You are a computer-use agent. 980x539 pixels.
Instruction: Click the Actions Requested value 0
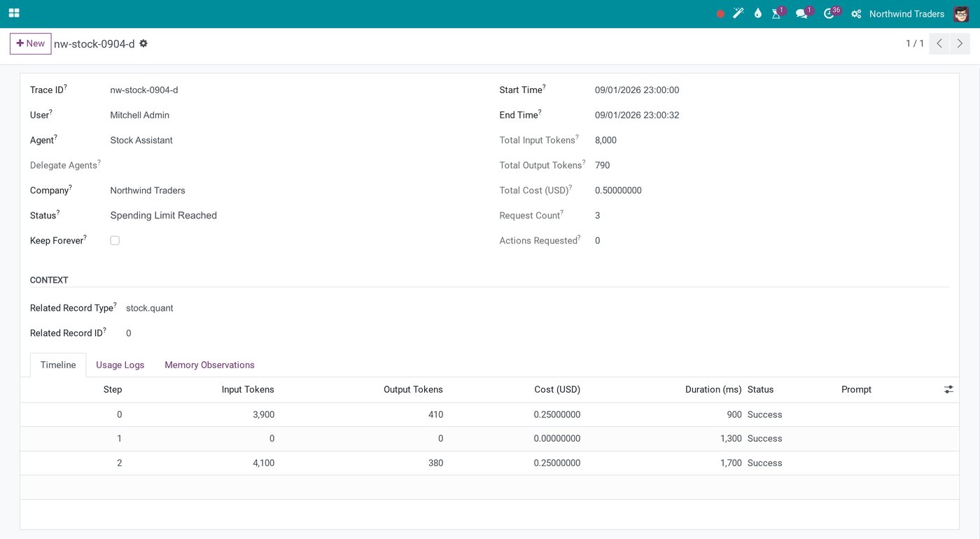[598, 241]
